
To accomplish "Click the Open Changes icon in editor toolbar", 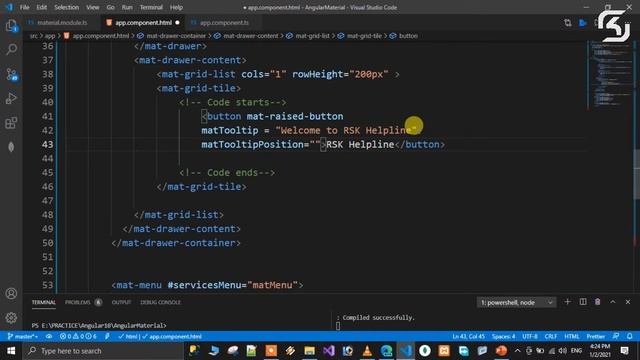I will pyautogui.click(x=568, y=23).
